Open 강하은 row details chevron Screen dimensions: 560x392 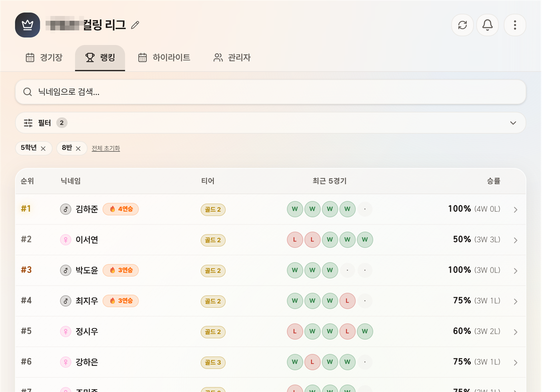tap(516, 362)
